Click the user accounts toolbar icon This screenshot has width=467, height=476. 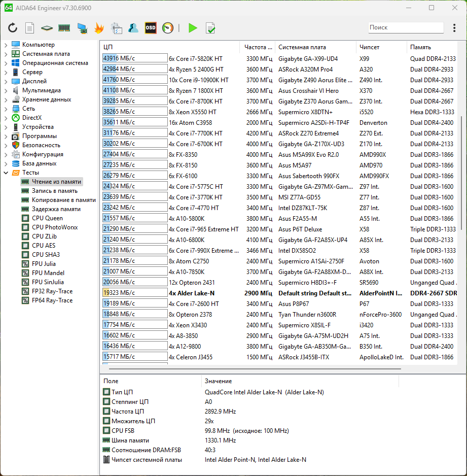click(133, 28)
